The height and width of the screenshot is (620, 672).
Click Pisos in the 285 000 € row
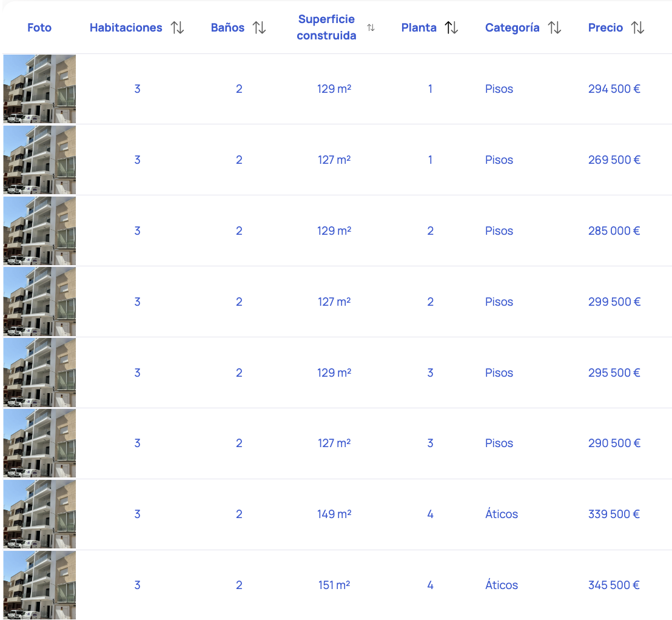coord(499,231)
